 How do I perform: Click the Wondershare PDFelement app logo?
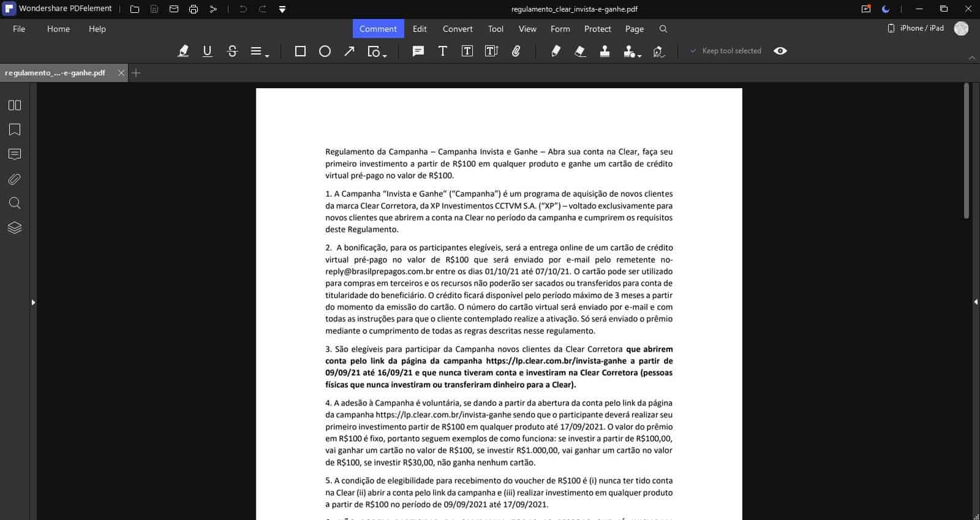point(9,9)
